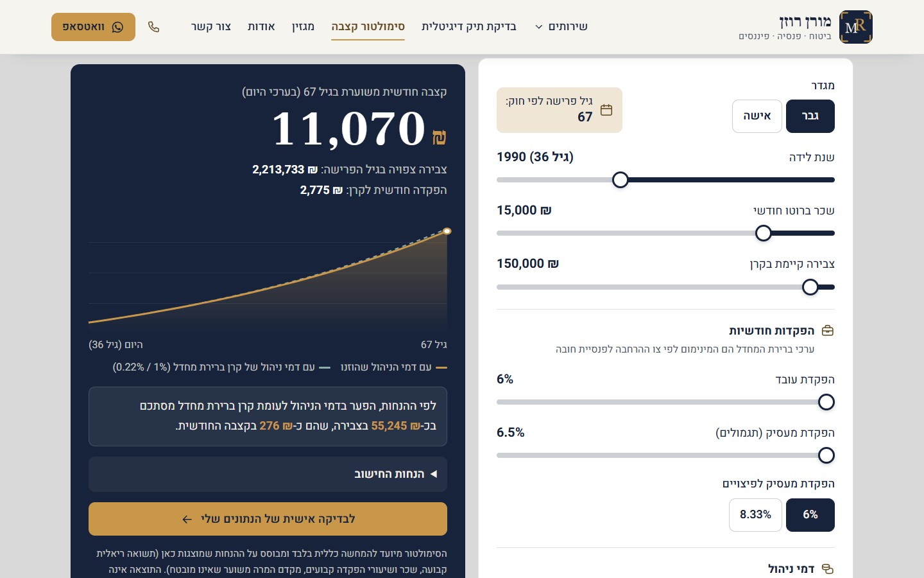
Task: Click the 150,000 ₪ existing savings value
Action: click(527, 264)
